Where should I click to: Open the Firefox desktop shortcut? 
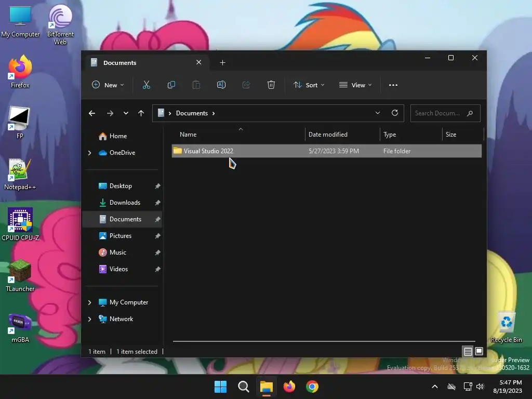pos(20,72)
